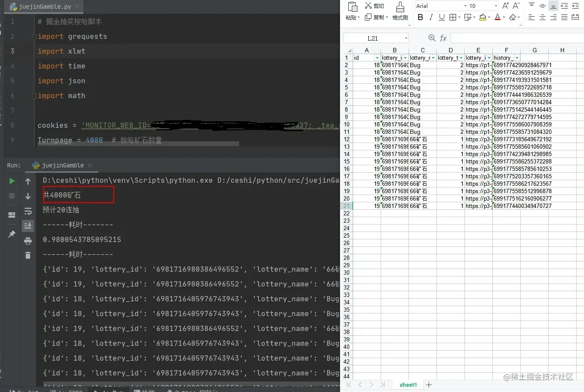Go to the last sheet using the navigation arrow
Screen dimensions: 584x392
tap(383, 385)
